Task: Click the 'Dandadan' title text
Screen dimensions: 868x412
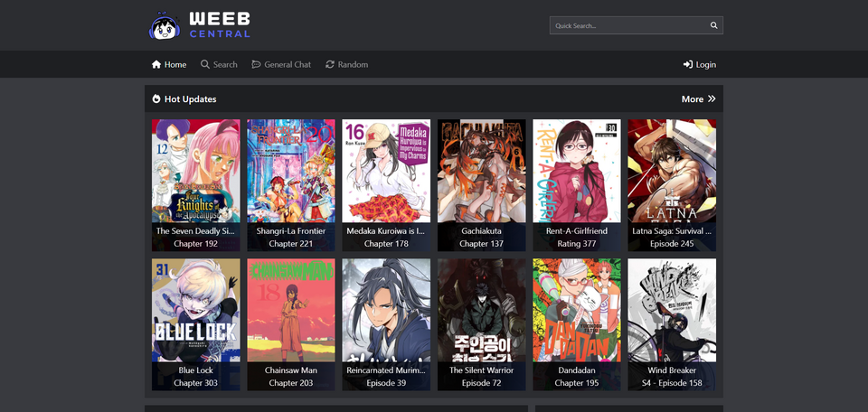Action: pos(577,370)
